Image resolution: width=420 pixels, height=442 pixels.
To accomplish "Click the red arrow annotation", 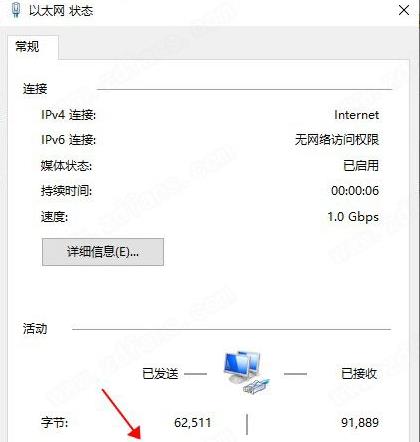I will pyautogui.click(x=121, y=415).
